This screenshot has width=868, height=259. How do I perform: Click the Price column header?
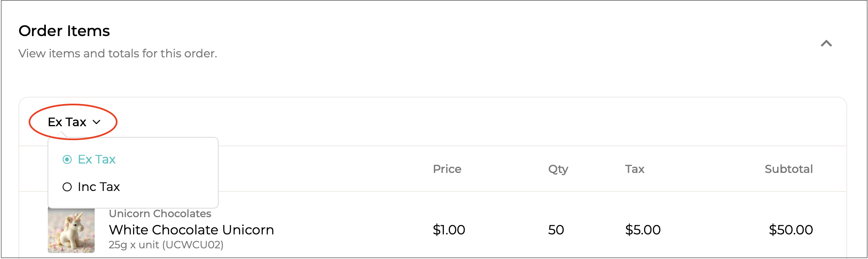click(447, 169)
